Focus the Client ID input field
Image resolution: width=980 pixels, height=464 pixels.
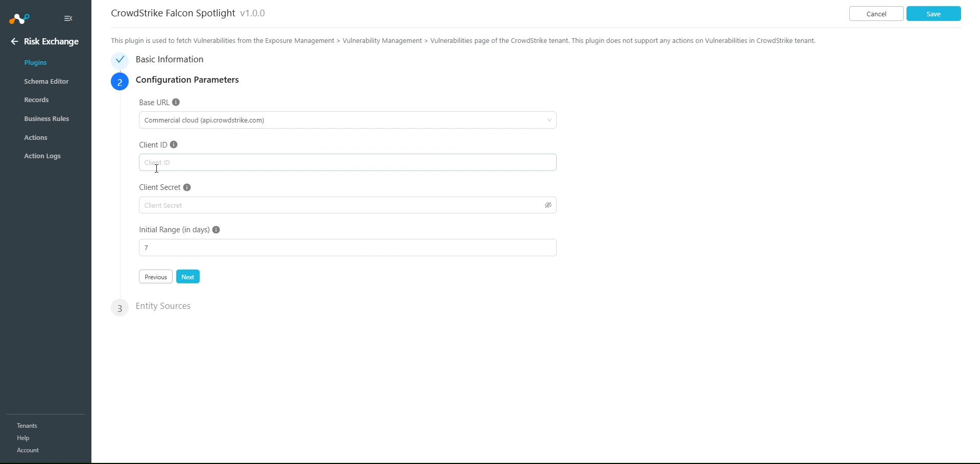(347, 162)
